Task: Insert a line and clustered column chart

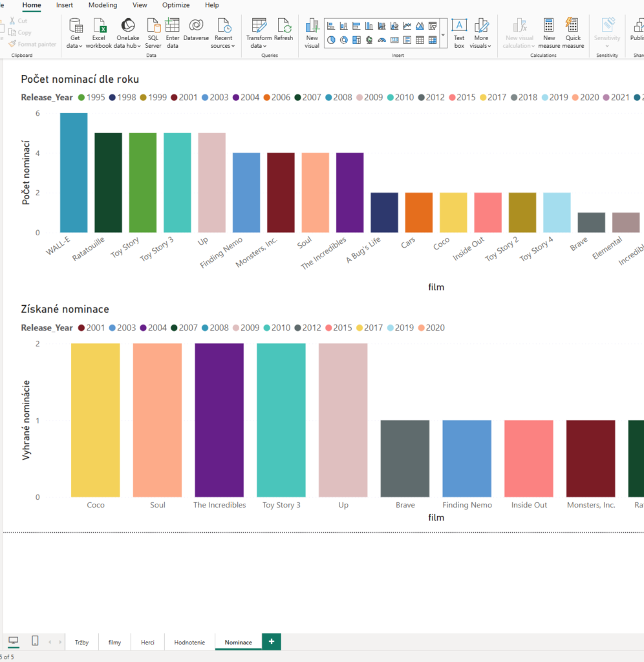Action: pyautogui.click(x=394, y=26)
